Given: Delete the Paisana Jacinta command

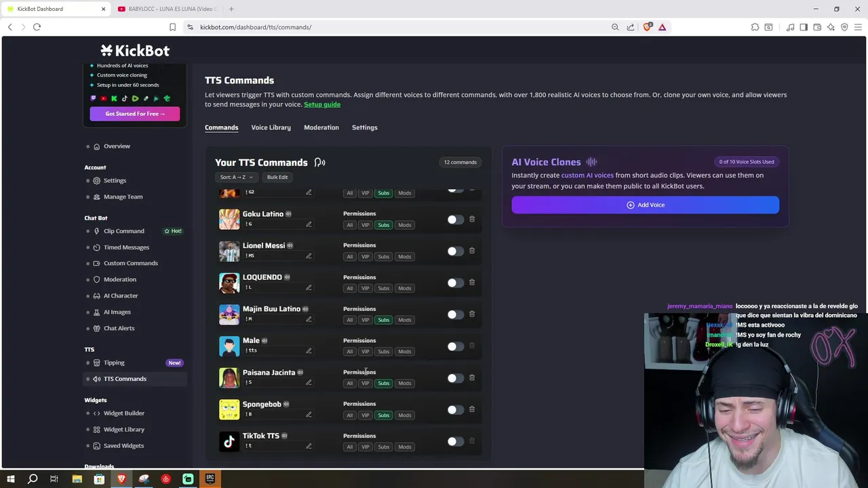Looking at the screenshot, I should [472, 378].
